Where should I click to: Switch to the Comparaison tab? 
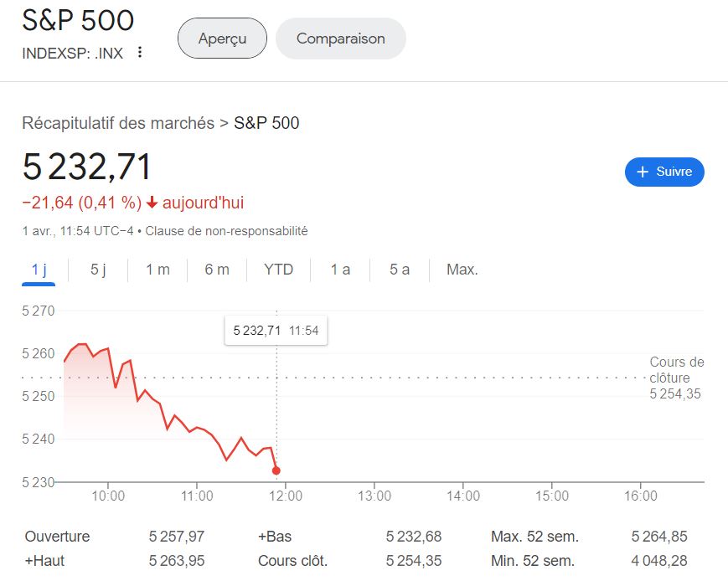(340, 39)
